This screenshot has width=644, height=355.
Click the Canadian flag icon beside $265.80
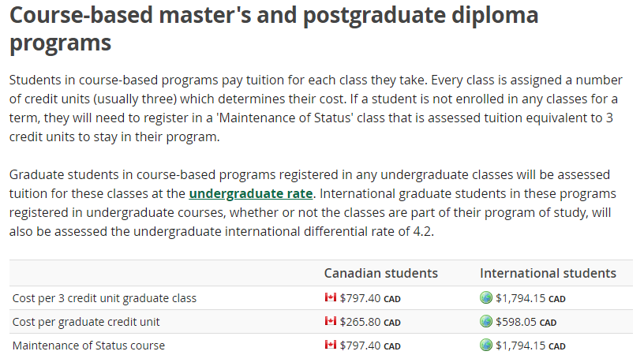coord(330,321)
